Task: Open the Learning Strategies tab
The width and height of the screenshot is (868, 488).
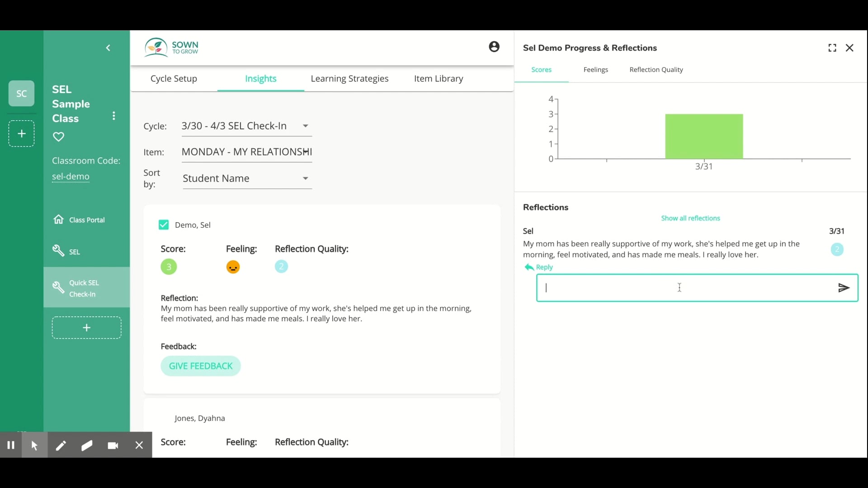Action: pyautogui.click(x=349, y=79)
